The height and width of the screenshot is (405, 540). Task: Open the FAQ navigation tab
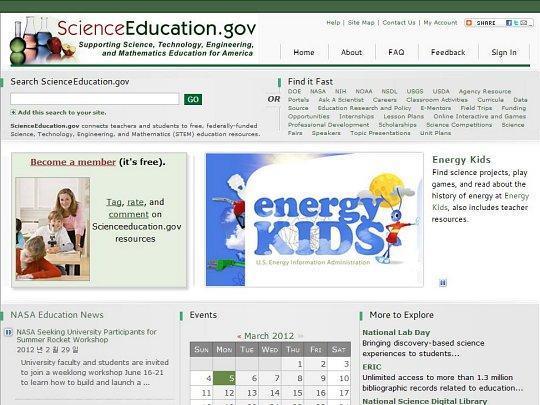tap(396, 52)
